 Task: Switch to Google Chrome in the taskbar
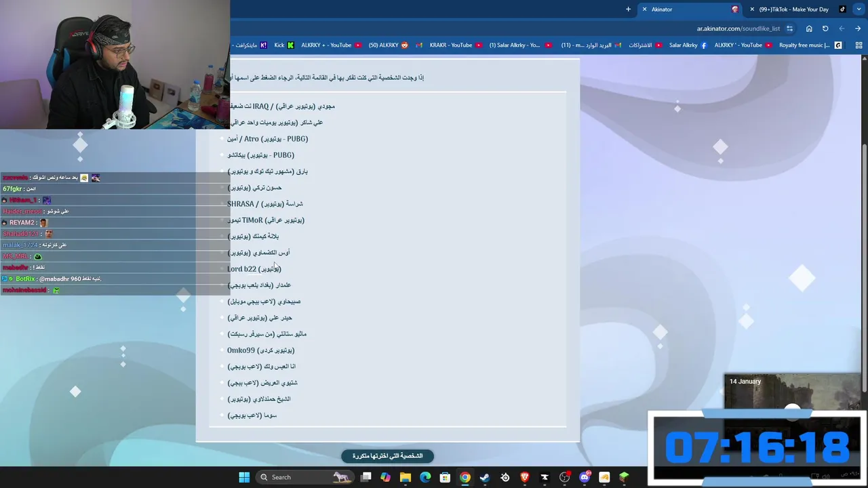pos(465,477)
